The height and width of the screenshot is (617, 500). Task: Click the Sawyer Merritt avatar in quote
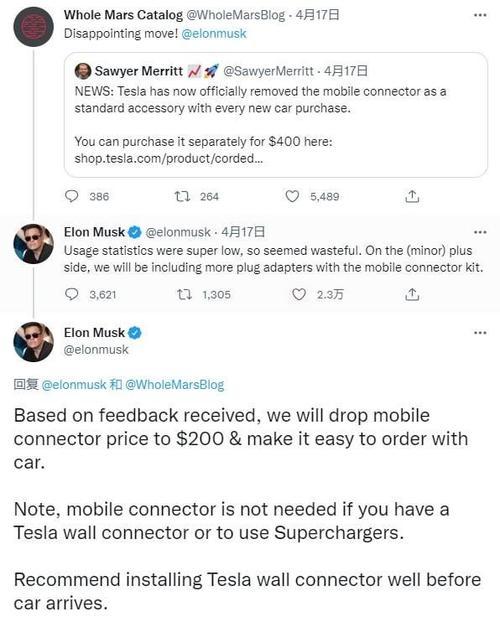point(83,71)
